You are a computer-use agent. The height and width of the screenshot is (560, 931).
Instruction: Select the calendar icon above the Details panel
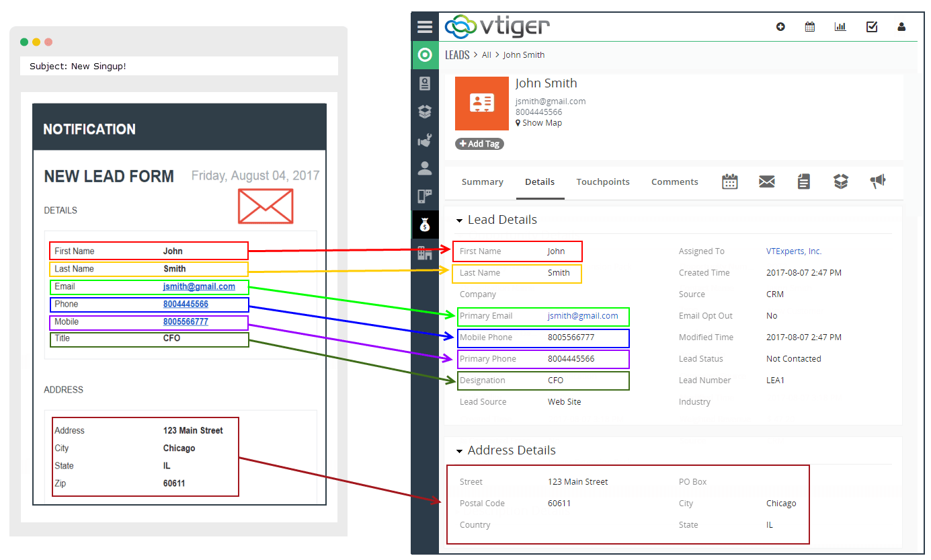click(x=730, y=182)
